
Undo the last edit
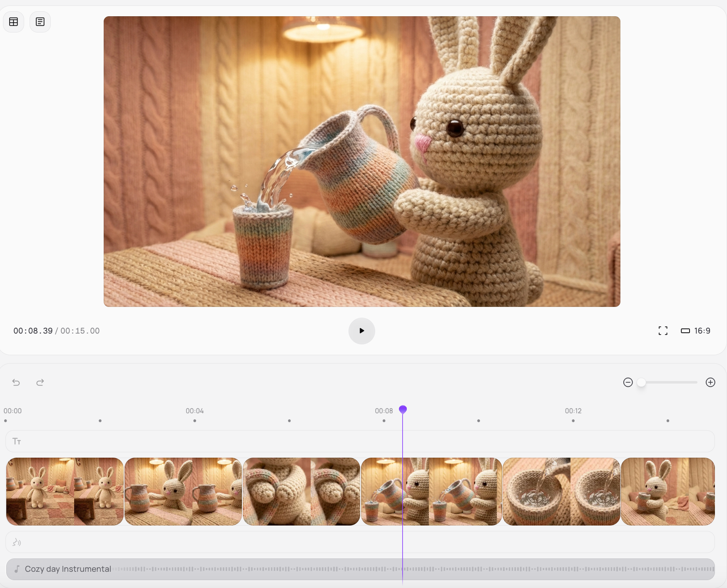coord(16,382)
